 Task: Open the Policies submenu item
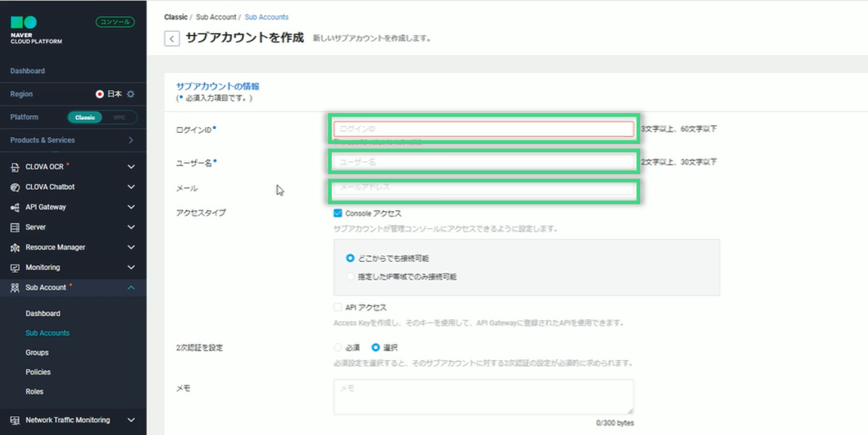tap(38, 372)
